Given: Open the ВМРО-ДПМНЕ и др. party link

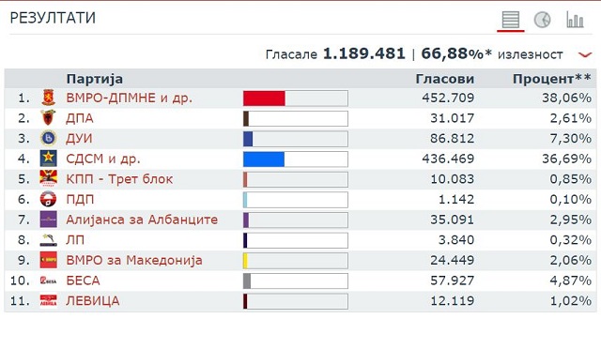Looking at the screenshot, I should pyautogui.click(x=130, y=98).
